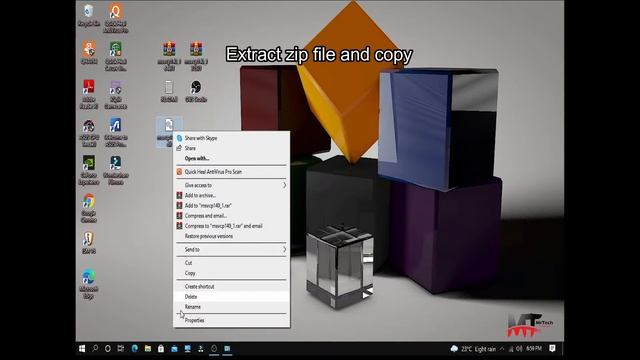This screenshot has height=360, width=640.
Task: Launch Quick Heal AntiVirus Pro desktop shortcut
Action: (116, 18)
